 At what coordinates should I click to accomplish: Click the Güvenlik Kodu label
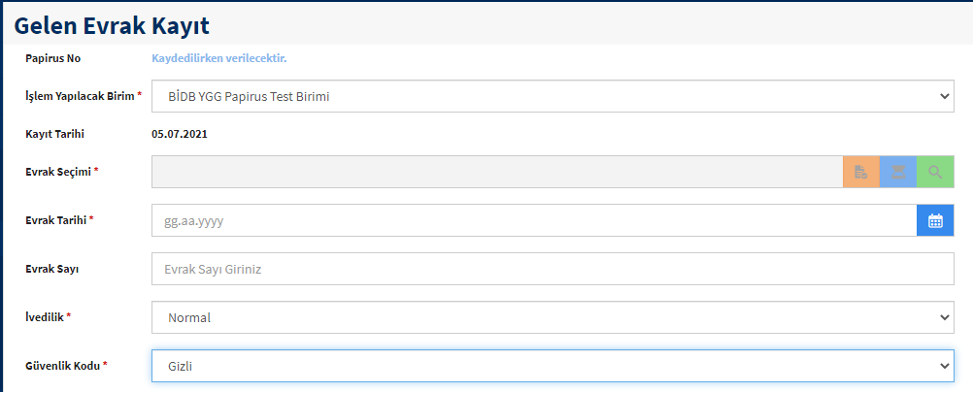[x=66, y=366]
